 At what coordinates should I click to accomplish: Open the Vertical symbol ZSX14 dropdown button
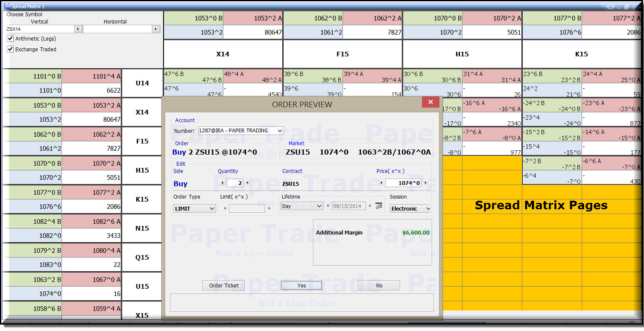[78, 29]
